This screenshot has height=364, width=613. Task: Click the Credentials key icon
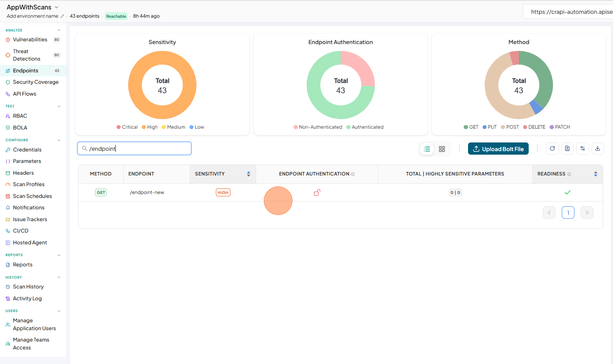click(8, 150)
